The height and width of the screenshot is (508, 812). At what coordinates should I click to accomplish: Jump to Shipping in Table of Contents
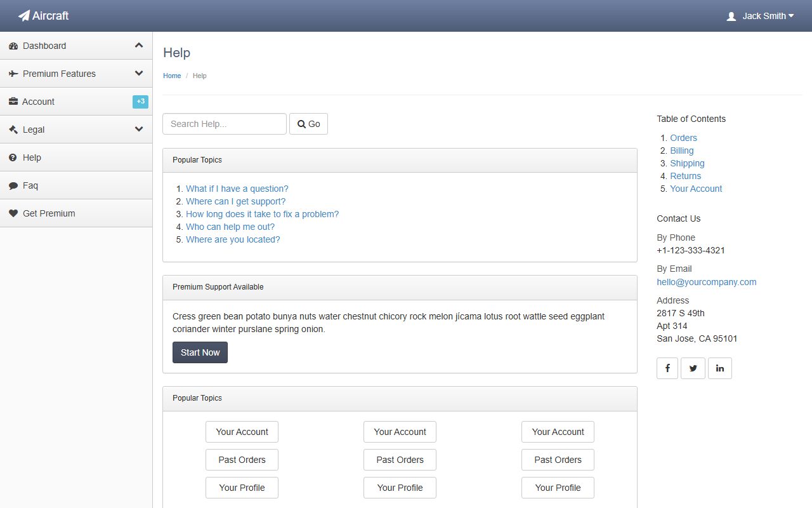pyautogui.click(x=687, y=163)
